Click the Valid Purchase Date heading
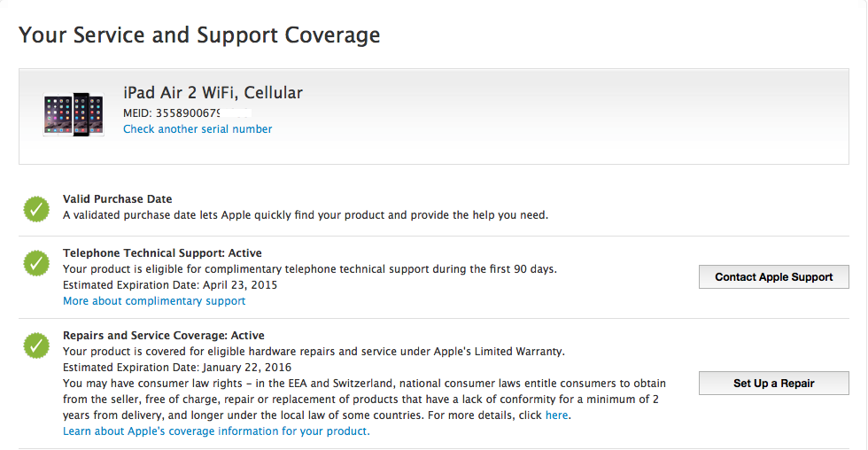This screenshot has width=868, height=450. tap(117, 198)
